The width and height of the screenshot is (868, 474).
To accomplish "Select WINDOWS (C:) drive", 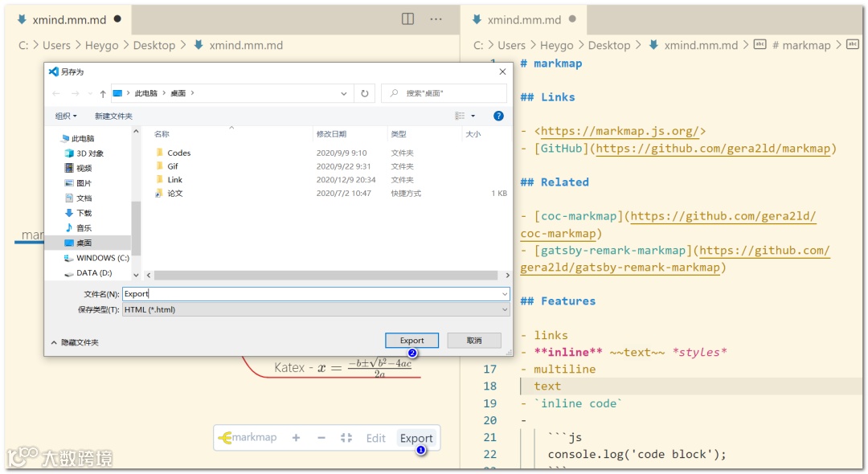I will point(96,258).
